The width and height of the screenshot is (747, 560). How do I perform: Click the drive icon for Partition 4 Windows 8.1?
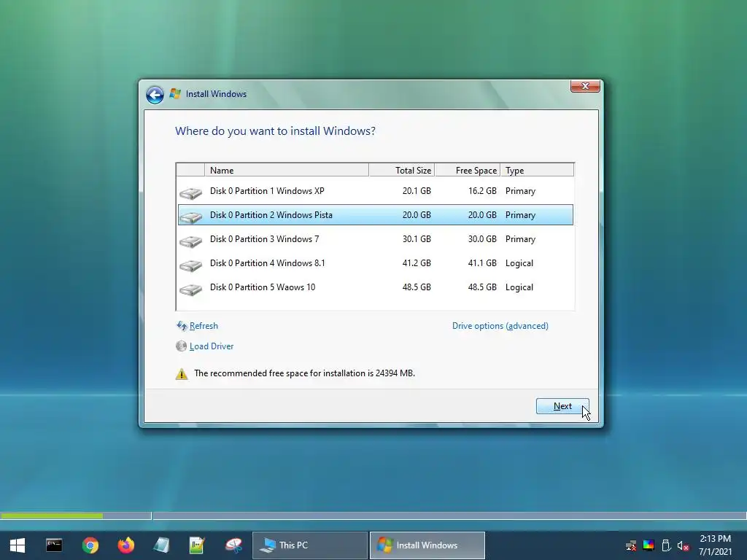pos(190,265)
